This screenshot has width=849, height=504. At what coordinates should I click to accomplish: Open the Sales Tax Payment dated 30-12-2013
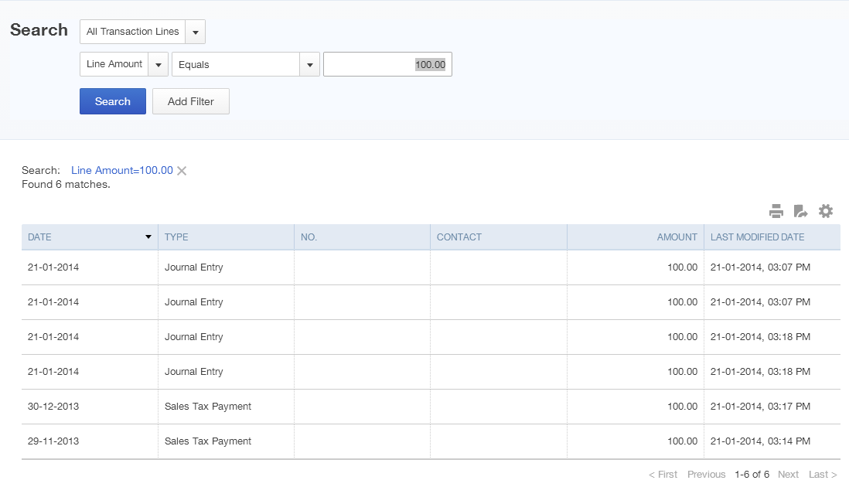point(207,407)
